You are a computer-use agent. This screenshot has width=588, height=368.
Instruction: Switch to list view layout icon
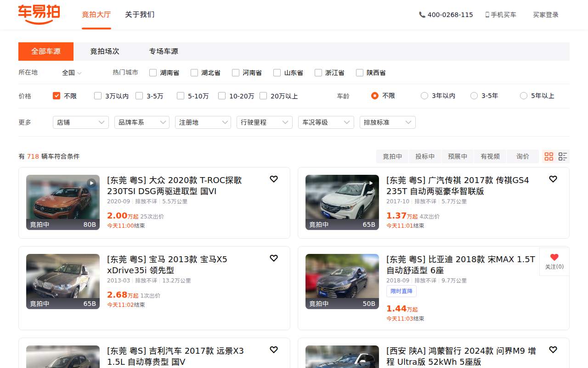[x=563, y=156]
